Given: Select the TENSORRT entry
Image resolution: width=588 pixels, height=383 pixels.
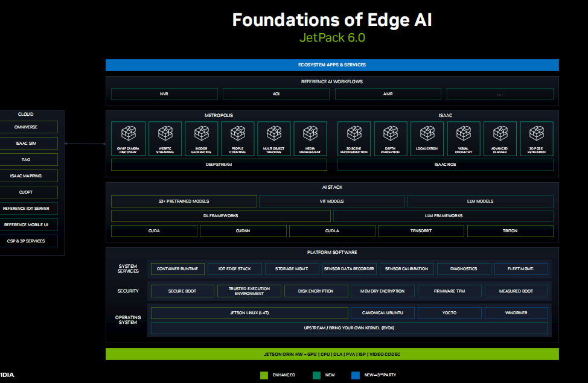Looking at the screenshot, I should tap(421, 230).
